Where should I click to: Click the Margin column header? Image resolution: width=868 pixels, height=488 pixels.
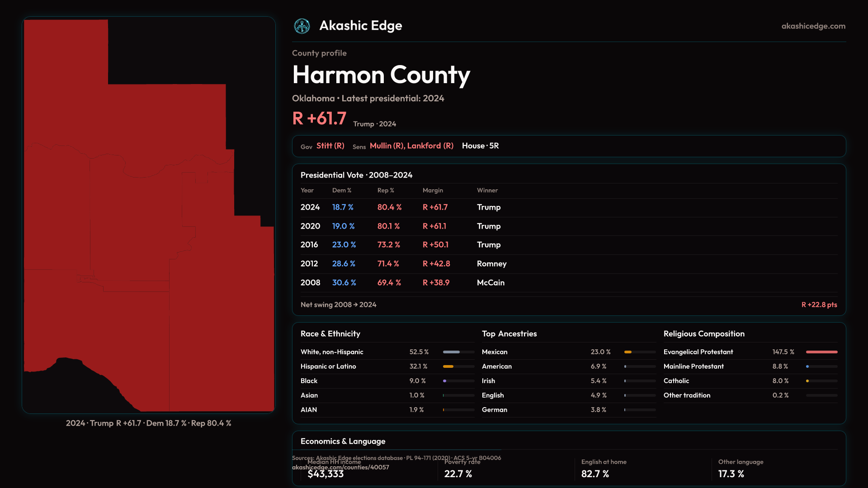pos(432,191)
